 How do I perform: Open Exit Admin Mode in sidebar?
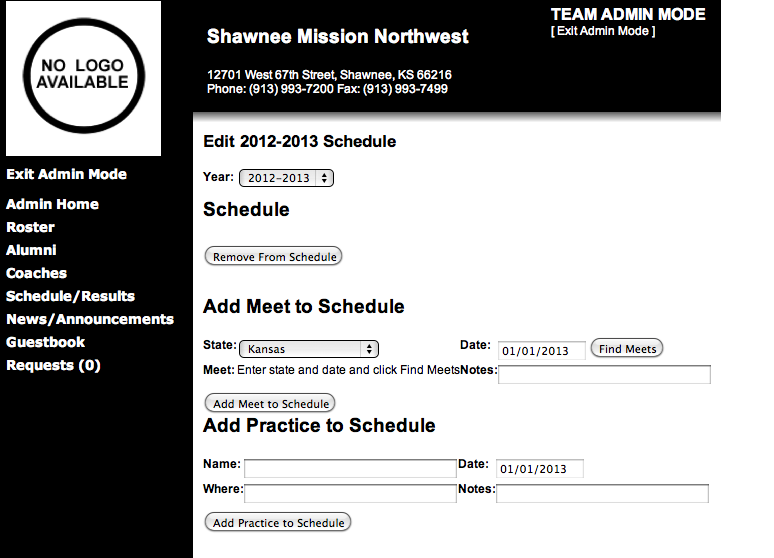coord(67,174)
